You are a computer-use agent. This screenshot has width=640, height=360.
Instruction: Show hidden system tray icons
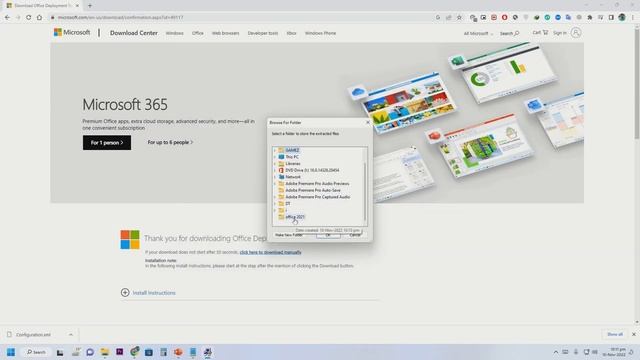click(556, 352)
